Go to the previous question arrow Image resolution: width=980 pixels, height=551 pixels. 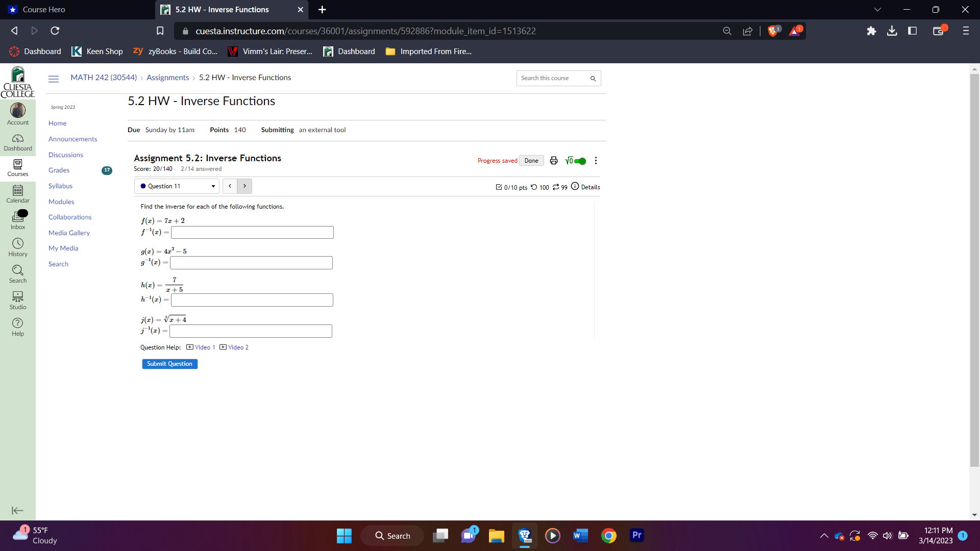(x=230, y=186)
